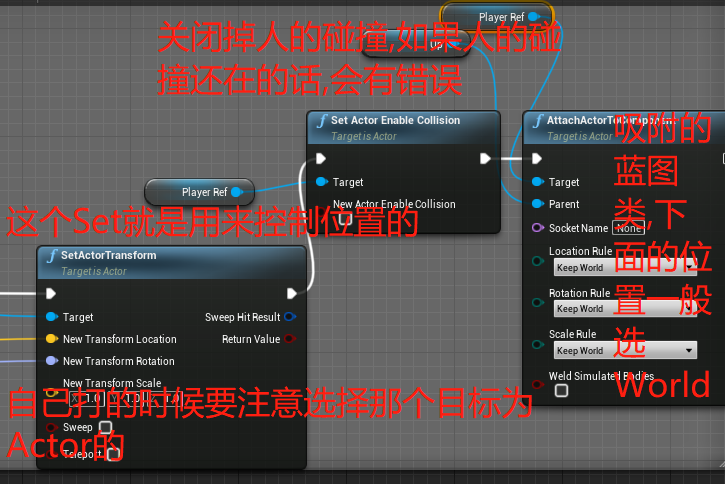This screenshot has height=484, width=725.
Task: Click 'Sweep Hit Result' label
Action: (x=243, y=317)
